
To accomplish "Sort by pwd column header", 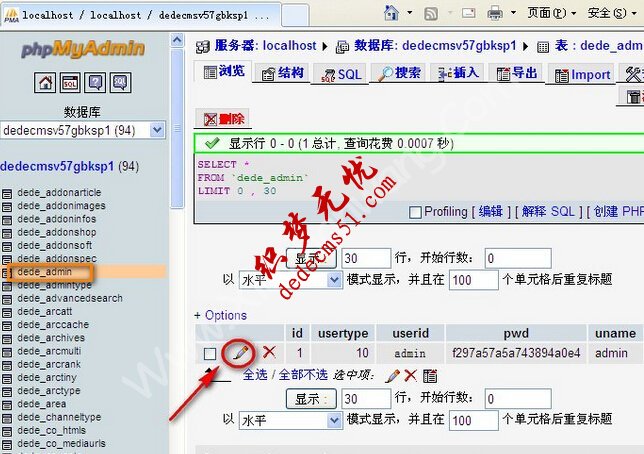I will pos(516,333).
